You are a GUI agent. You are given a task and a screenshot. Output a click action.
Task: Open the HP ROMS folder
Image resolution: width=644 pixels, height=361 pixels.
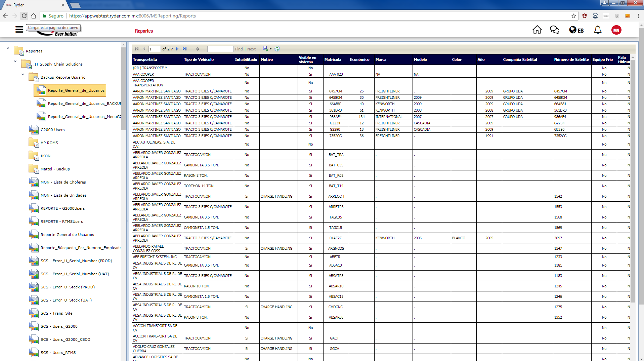click(x=49, y=143)
